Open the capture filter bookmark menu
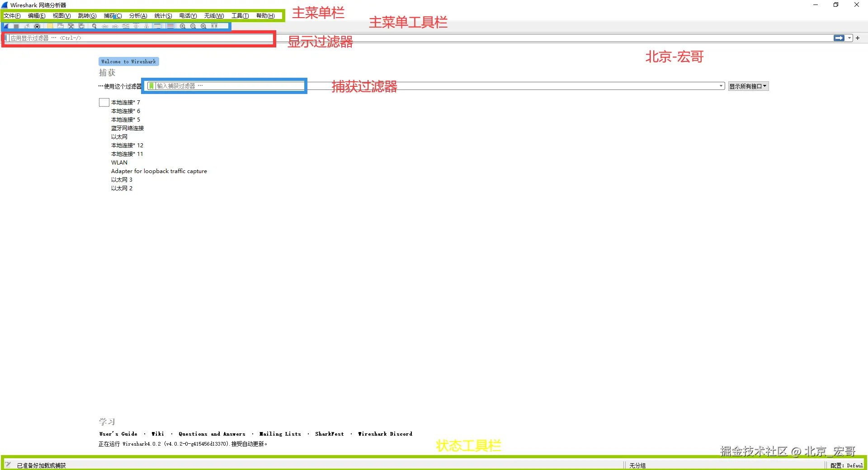868x470 pixels. (151, 86)
